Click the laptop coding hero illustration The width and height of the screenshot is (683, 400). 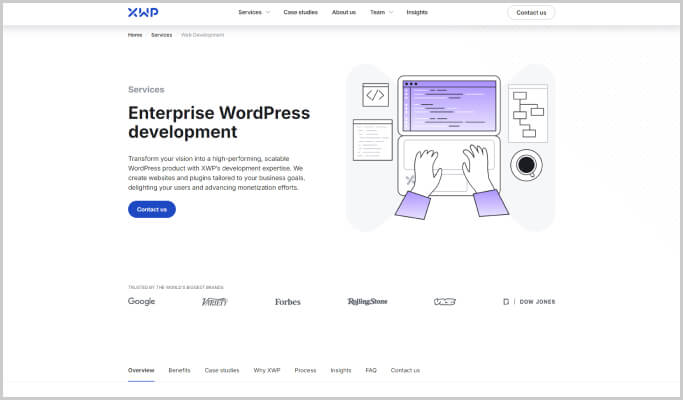pos(449,145)
